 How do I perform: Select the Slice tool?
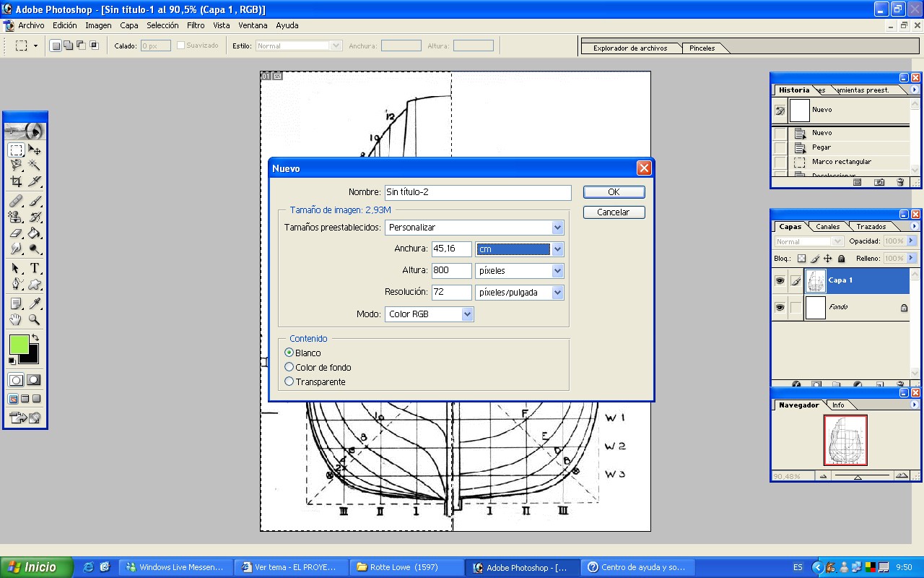[x=34, y=181]
